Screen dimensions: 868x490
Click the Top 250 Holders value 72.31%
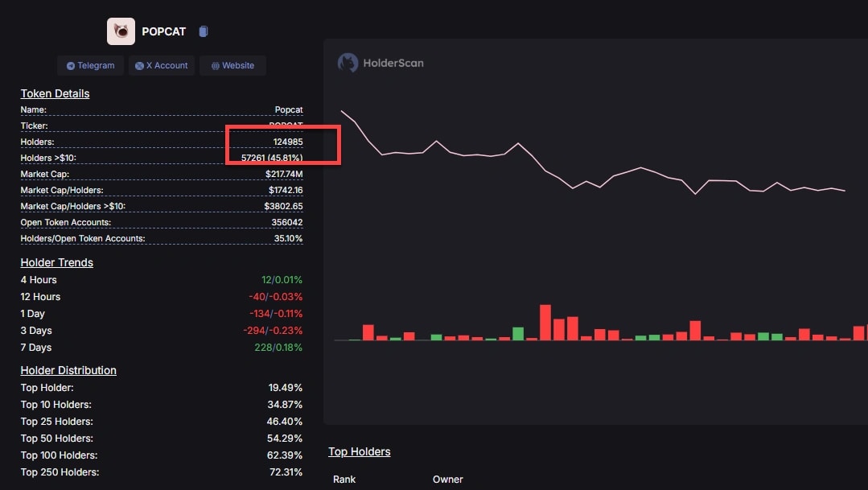(x=286, y=472)
